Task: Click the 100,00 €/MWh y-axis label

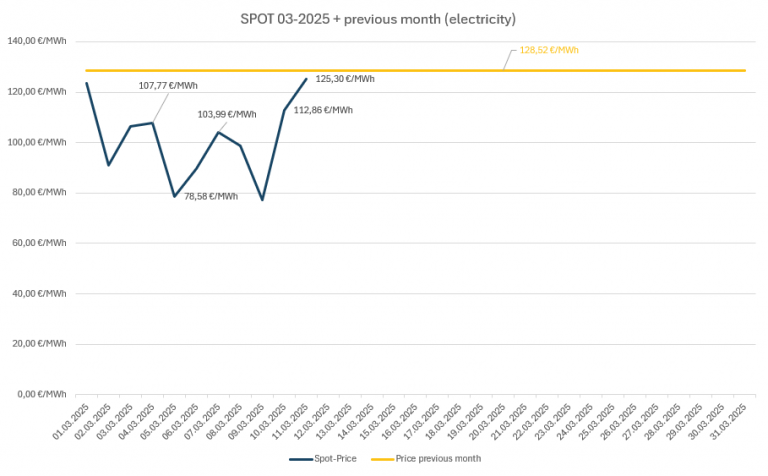Action: click(x=36, y=142)
